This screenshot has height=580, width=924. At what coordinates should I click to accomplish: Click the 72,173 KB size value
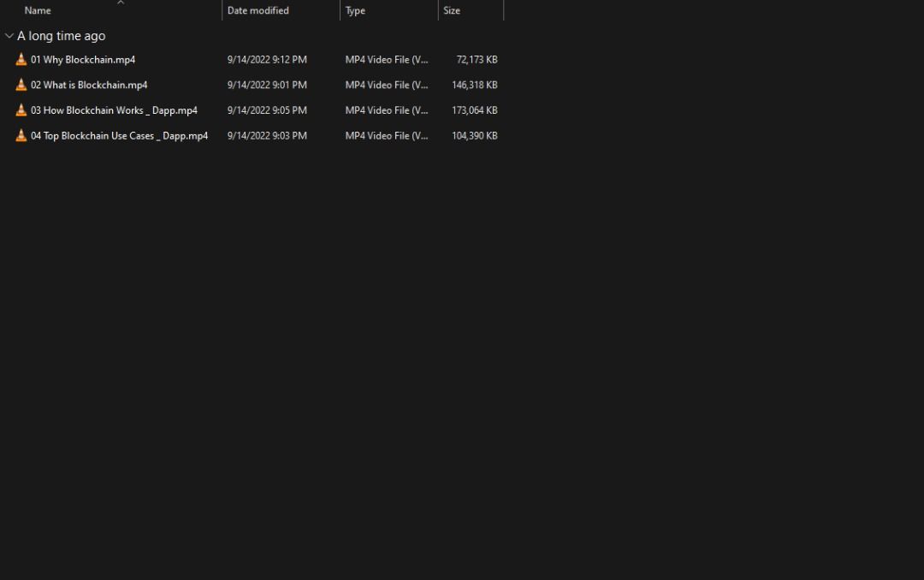[x=477, y=60]
